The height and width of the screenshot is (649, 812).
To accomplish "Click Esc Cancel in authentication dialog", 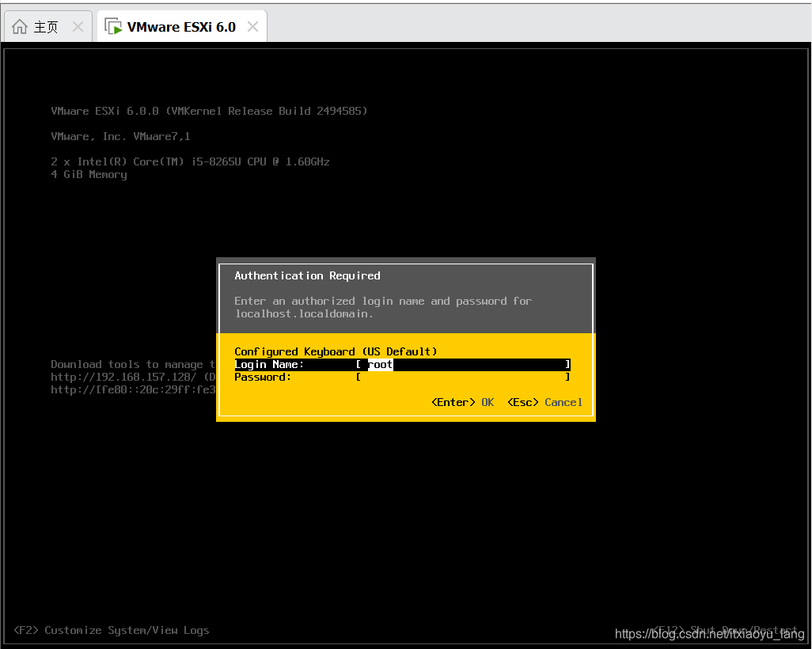I will click(544, 402).
